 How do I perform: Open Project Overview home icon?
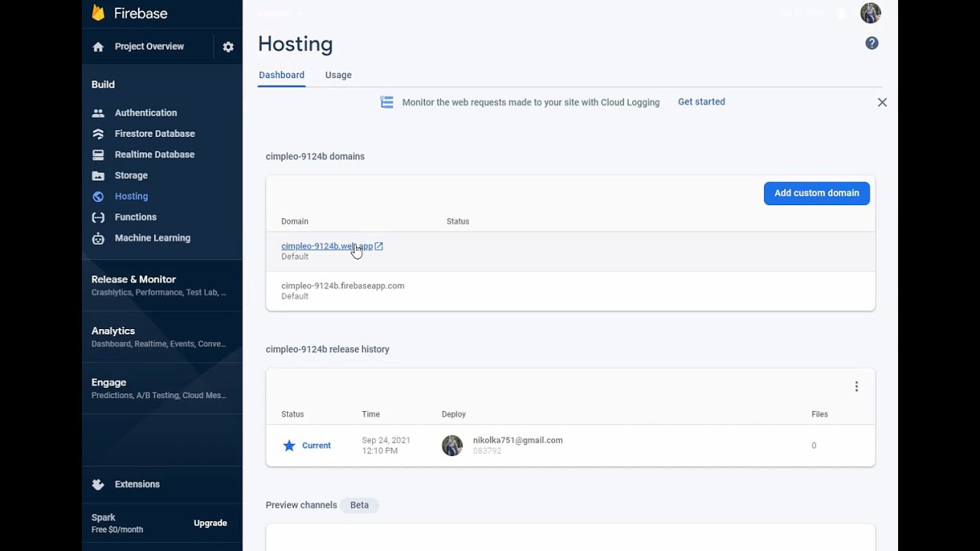(x=98, y=47)
